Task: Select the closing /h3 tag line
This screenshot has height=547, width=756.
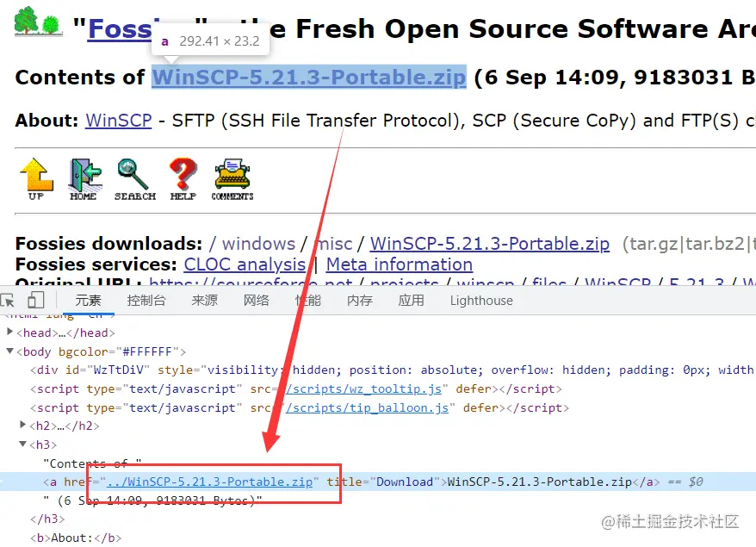Action: 47,519
